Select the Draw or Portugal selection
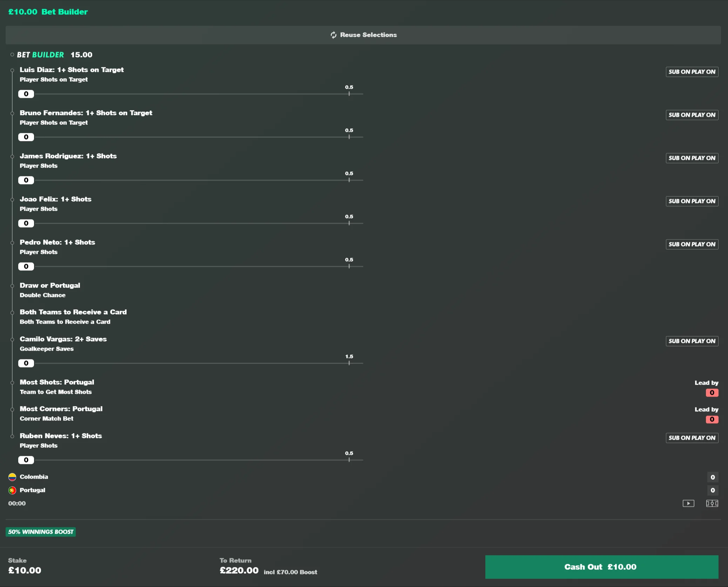The width and height of the screenshot is (728, 587). tap(50, 290)
